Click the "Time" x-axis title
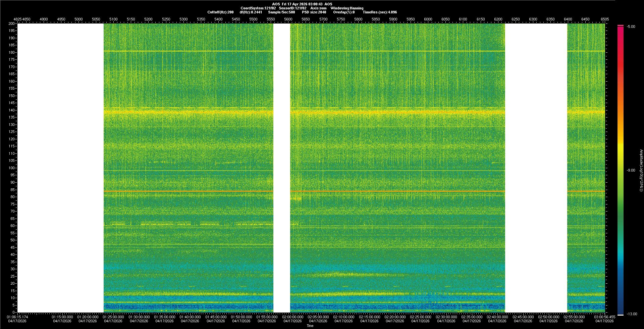Viewport: 644px width, 329px height. (310, 326)
